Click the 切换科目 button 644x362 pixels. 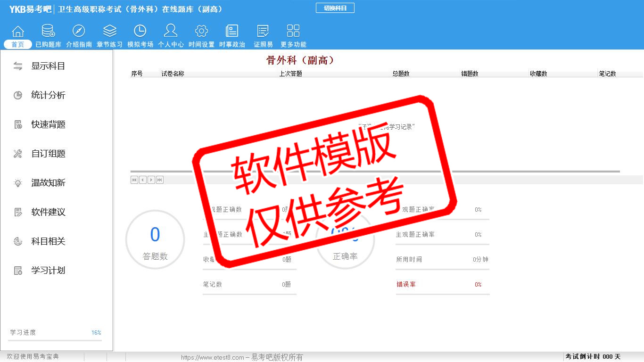pyautogui.click(x=335, y=8)
